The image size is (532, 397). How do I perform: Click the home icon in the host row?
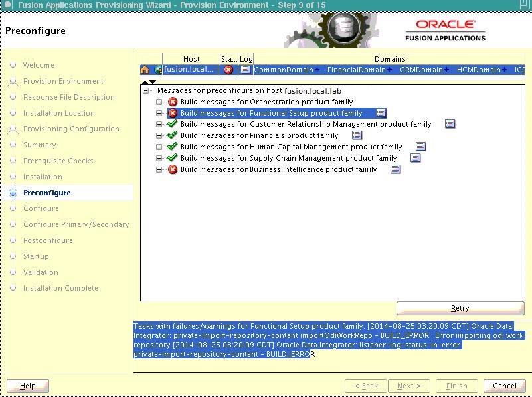coord(145,70)
